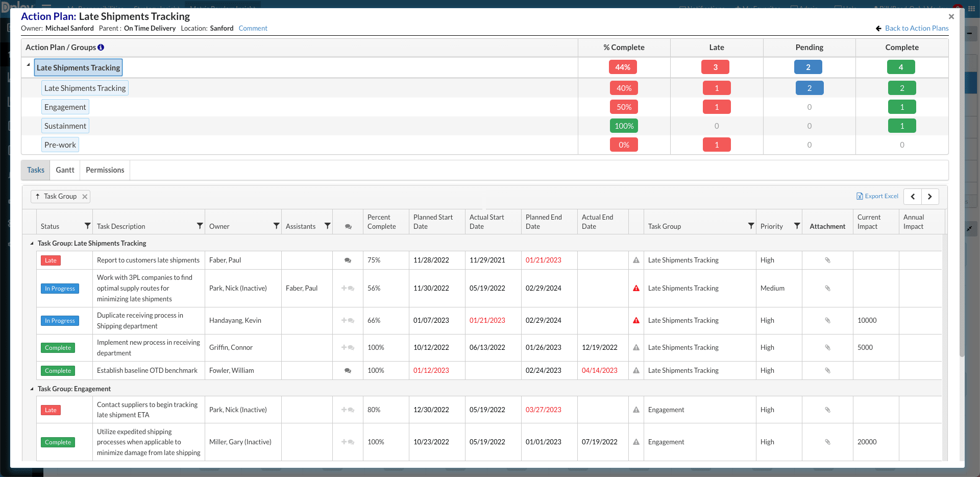Image resolution: width=980 pixels, height=477 pixels.
Task: Click the sort arrow in the Task Group chip
Action: (x=37, y=196)
